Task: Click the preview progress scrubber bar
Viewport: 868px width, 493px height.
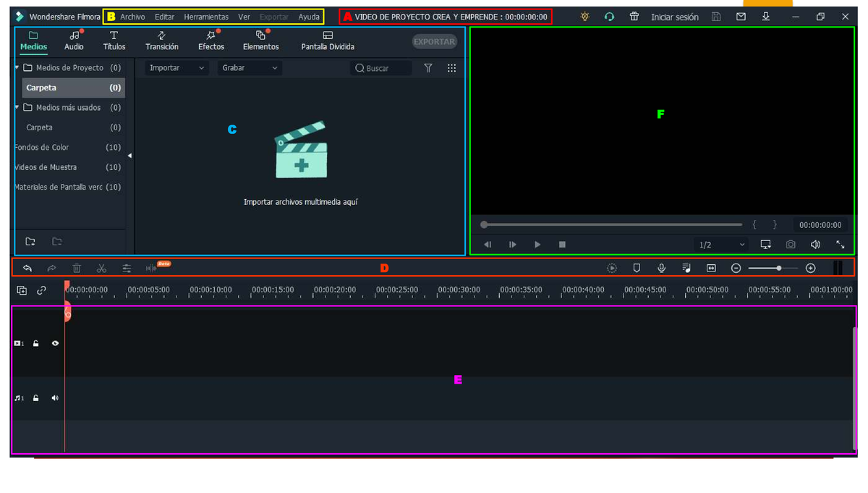Action: pyautogui.click(x=612, y=224)
